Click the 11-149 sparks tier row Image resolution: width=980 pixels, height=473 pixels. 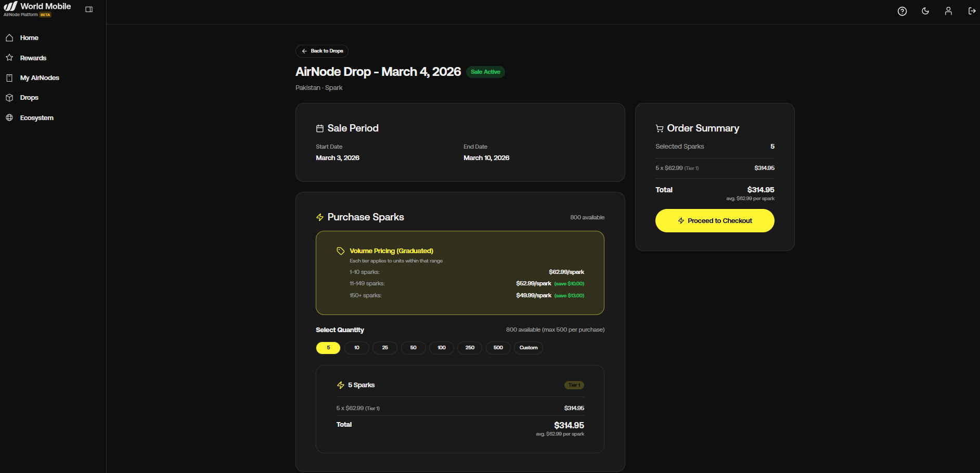tap(467, 284)
